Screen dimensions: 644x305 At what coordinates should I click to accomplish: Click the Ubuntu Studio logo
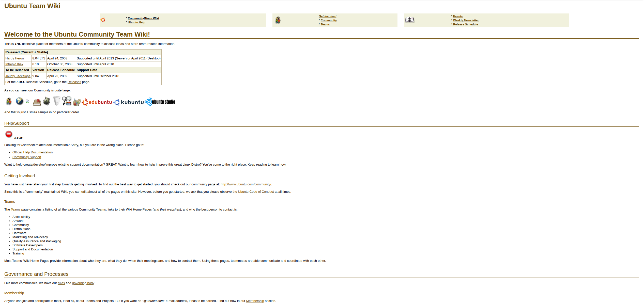click(x=160, y=102)
